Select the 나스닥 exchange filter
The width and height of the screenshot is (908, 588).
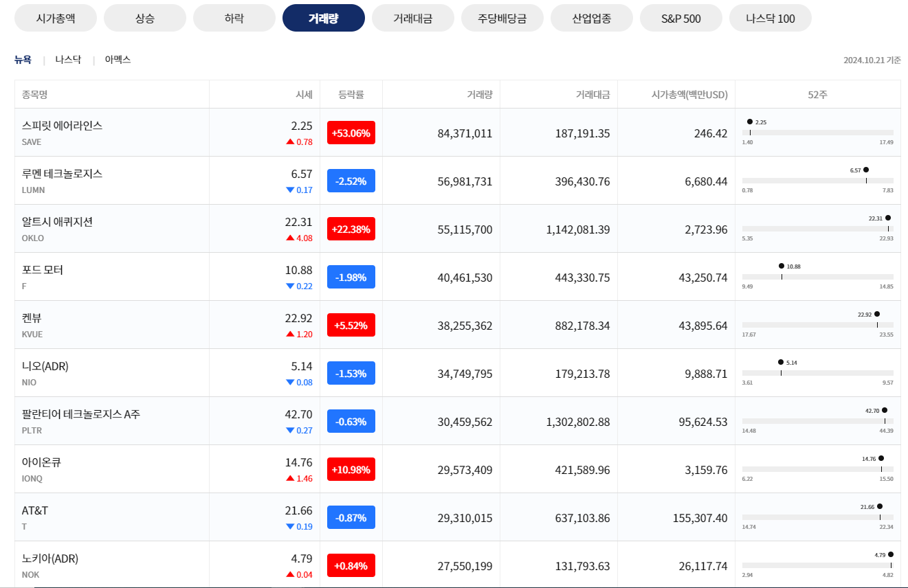68,60
